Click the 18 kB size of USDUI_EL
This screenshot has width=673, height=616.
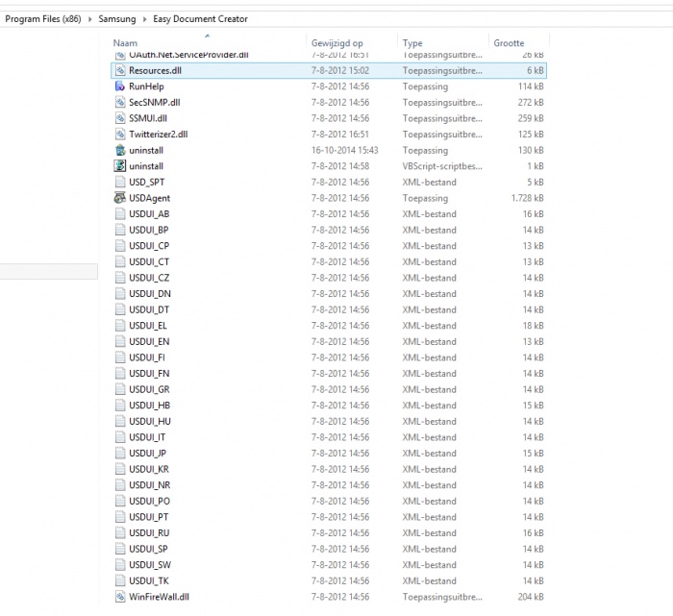[x=533, y=325]
